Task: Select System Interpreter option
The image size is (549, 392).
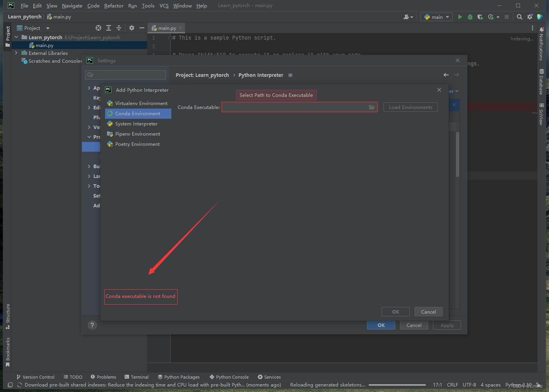Action: [x=138, y=124]
